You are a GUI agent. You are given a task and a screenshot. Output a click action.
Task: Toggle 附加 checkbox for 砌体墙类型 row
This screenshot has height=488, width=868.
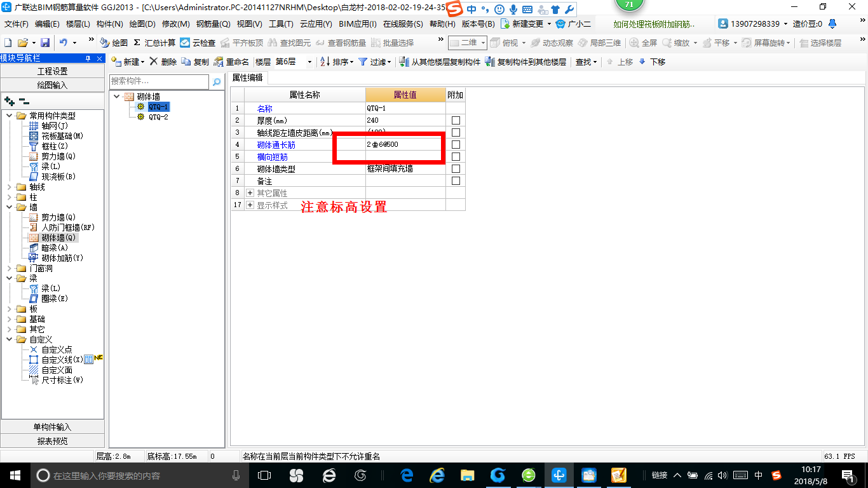455,168
